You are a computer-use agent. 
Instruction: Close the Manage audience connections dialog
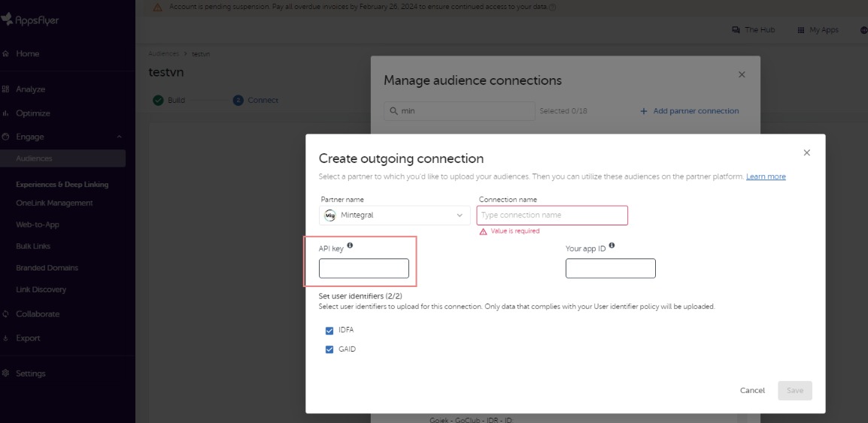tap(742, 74)
